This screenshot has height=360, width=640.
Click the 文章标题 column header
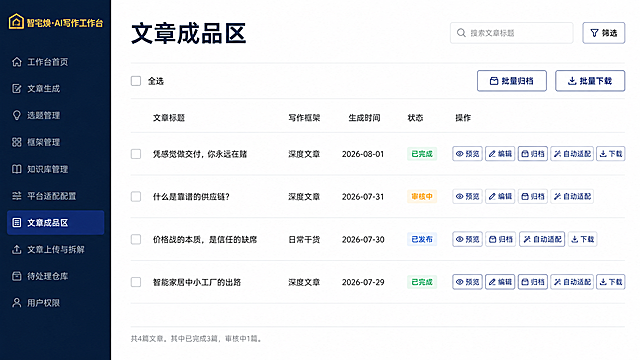tap(169, 118)
